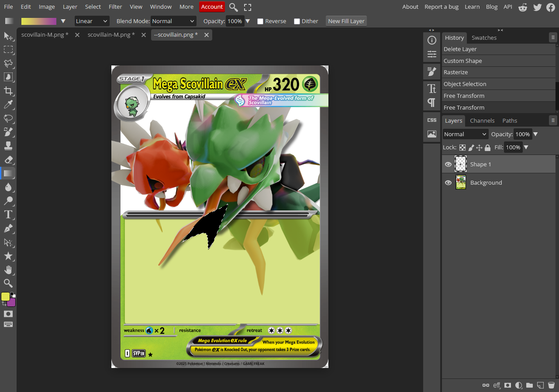Open the gradient preset dropdown arrow
Screen dimensions: 559x392
[63, 21]
